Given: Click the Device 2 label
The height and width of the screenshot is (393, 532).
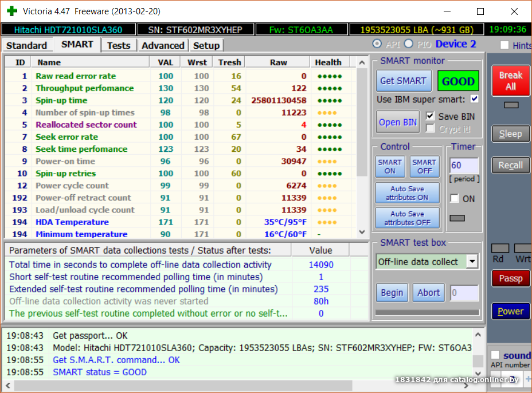Looking at the screenshot, I should click(456, 44).
